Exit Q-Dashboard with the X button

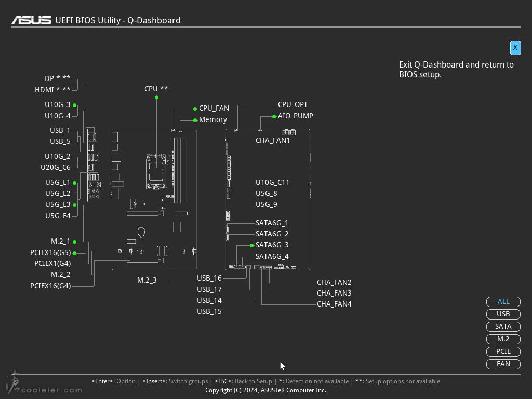click(x=515, y=47)
